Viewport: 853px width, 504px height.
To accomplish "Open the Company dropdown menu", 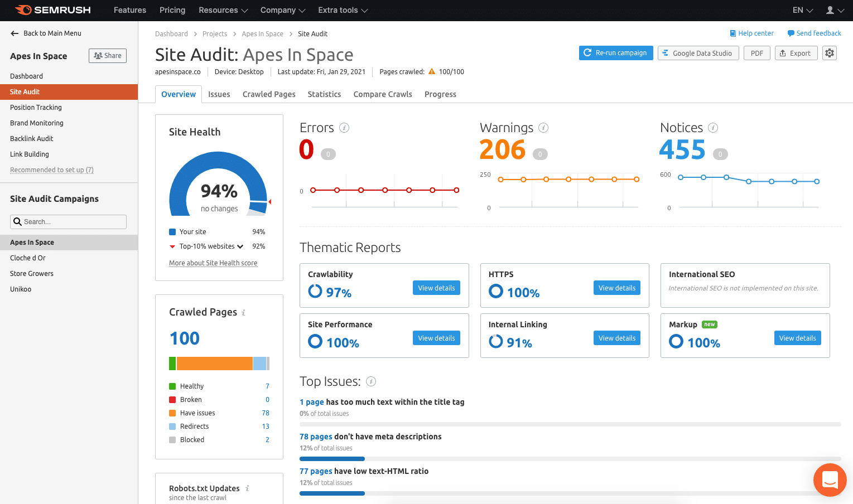I will [283, 10].
